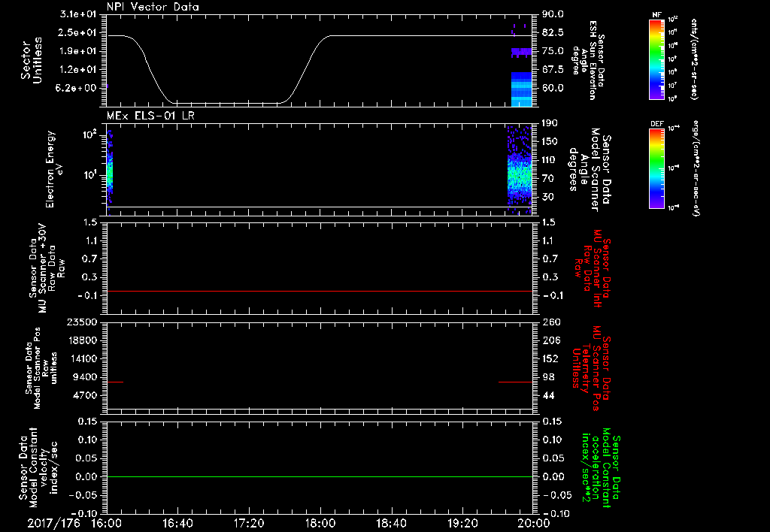Click the blue NPI sector data block
The image size is (770, 532).
[522, 89]
